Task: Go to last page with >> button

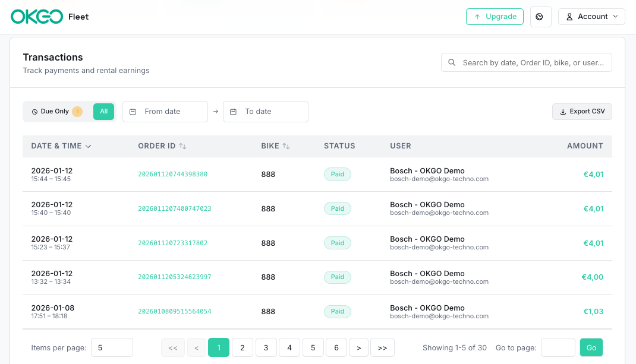Action: coord(382,348)
